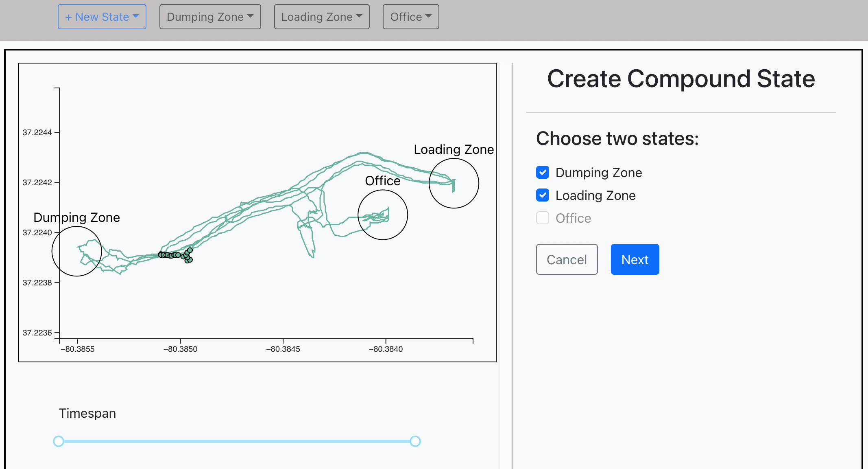Click the Dumping Zone map label
This screenshot has height=469, width=868.
coord(76,217)
